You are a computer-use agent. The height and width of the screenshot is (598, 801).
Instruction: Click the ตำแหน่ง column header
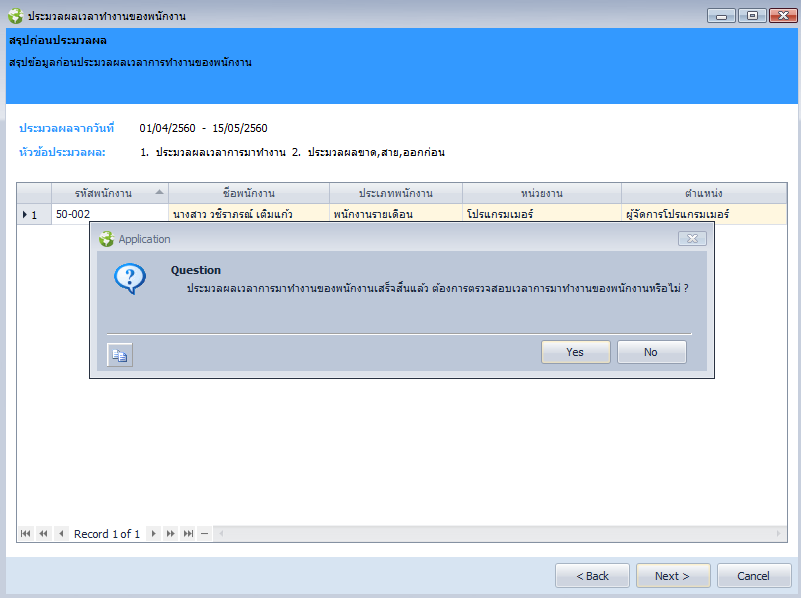pos(704,194)
